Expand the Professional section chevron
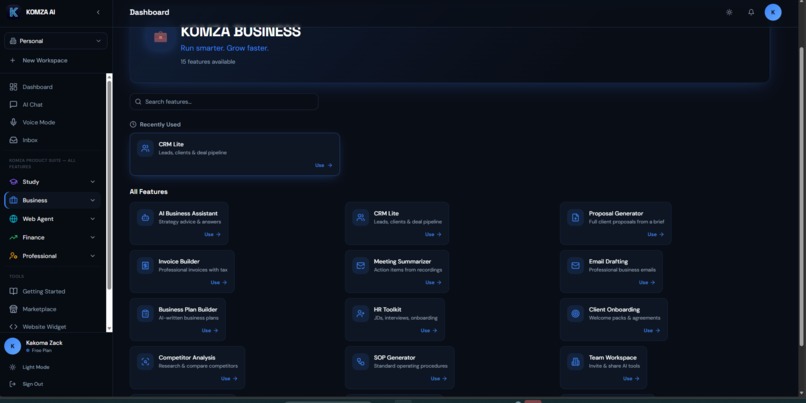 pos(93,256)
